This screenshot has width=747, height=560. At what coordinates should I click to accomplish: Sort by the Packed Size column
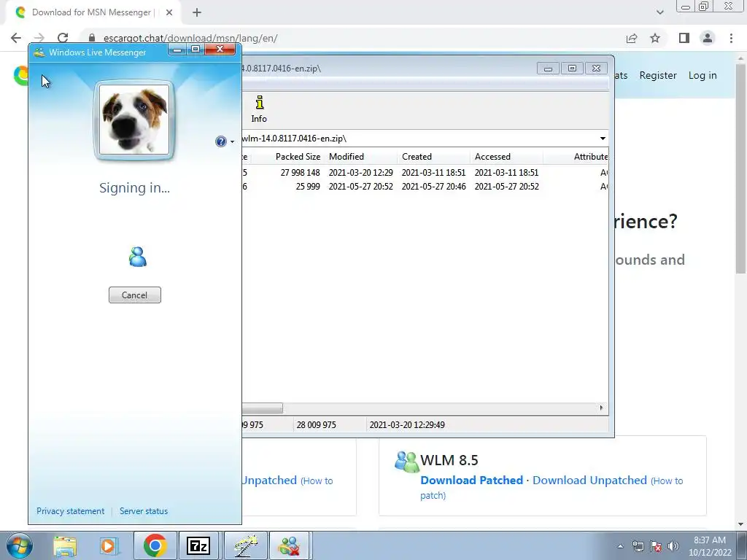click(298, 157)
